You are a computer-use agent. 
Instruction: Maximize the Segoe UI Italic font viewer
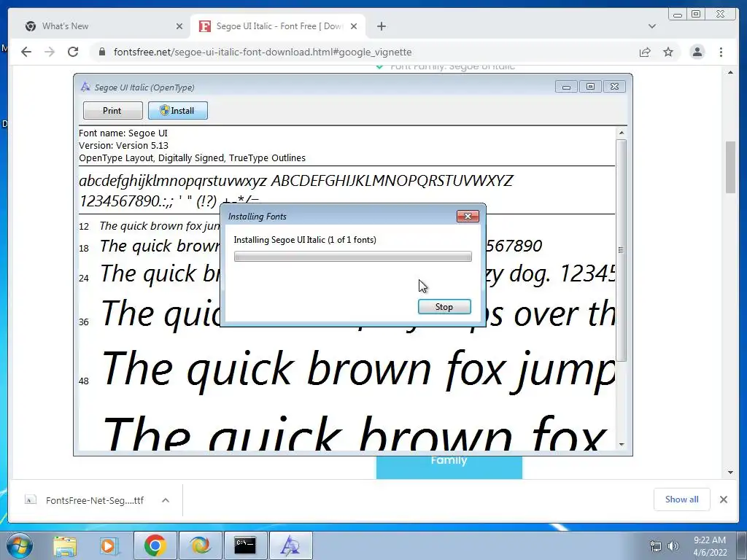(590, 87)
